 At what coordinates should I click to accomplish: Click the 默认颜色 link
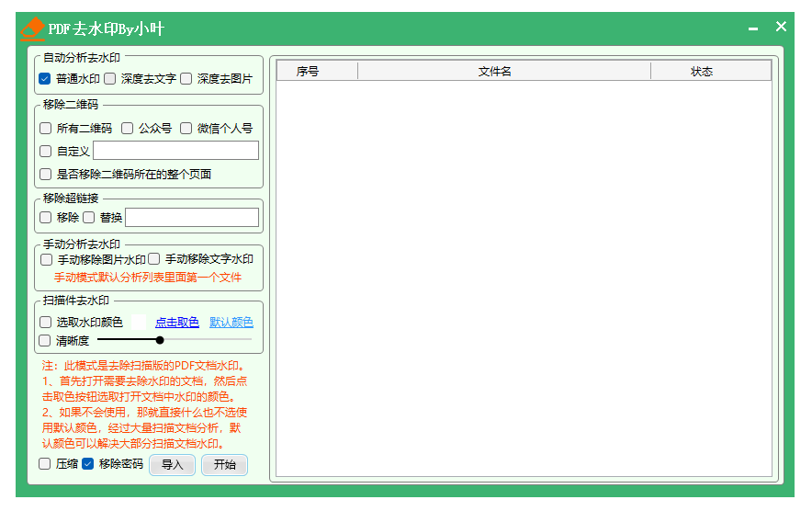(x=231, y=323)
